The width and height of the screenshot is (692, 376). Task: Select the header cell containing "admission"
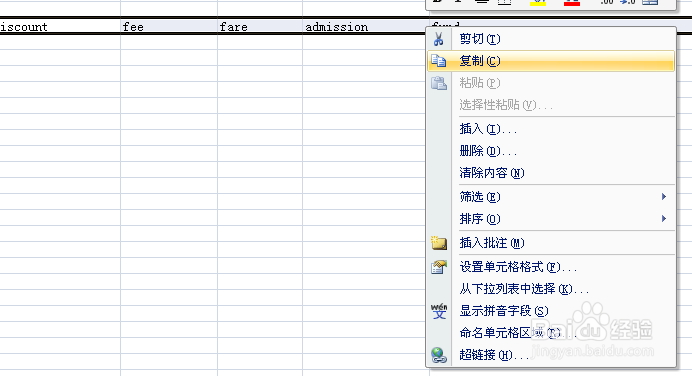pos(366,27)
